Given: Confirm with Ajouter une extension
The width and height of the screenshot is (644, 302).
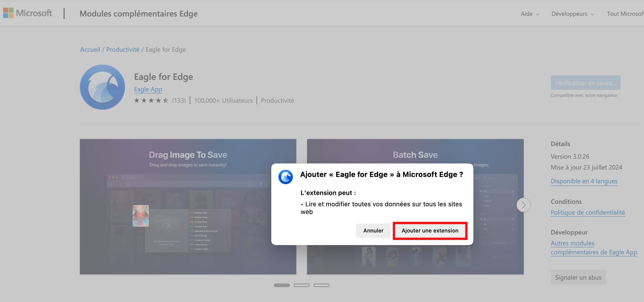Looking at the screenshot, I should (x=430, y=231).
